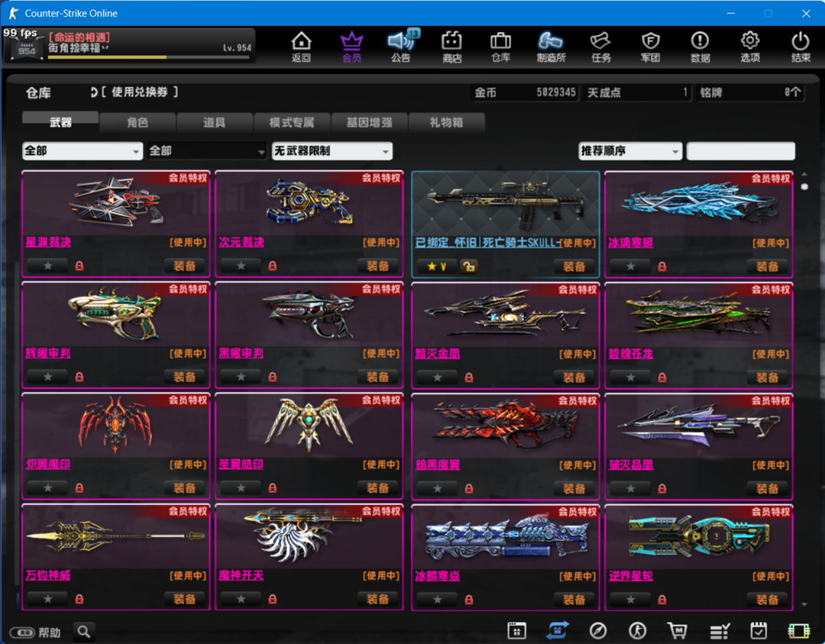Screen dimensions: 825x644
Task: Click the running soldier icon in bottom bar
Action: [638, 630]
